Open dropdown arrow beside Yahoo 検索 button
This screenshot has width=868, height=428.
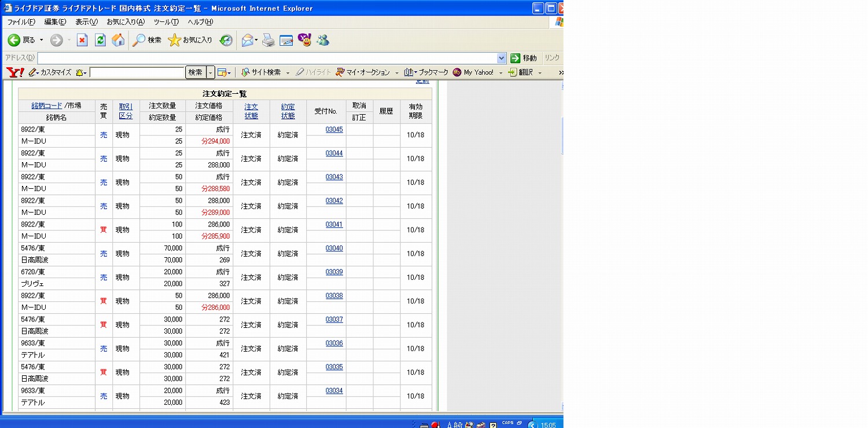coord(211,72)
